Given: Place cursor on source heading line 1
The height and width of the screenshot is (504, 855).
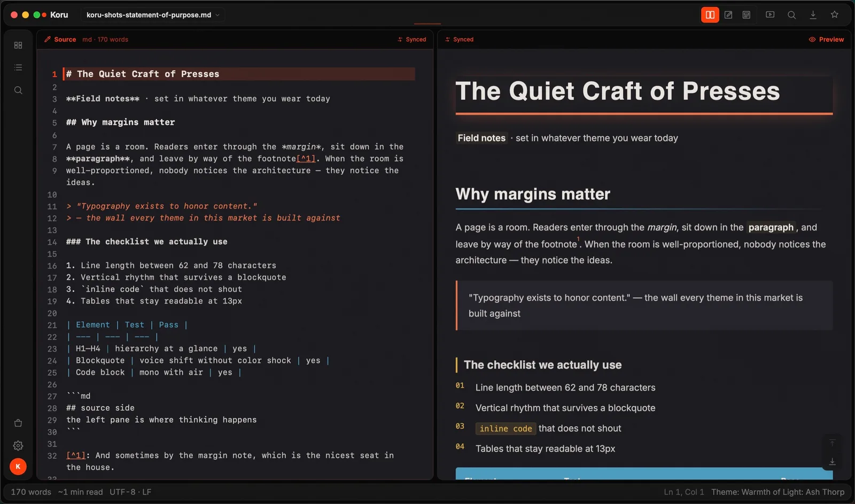Looking at the screenshot, I should 239,74.
